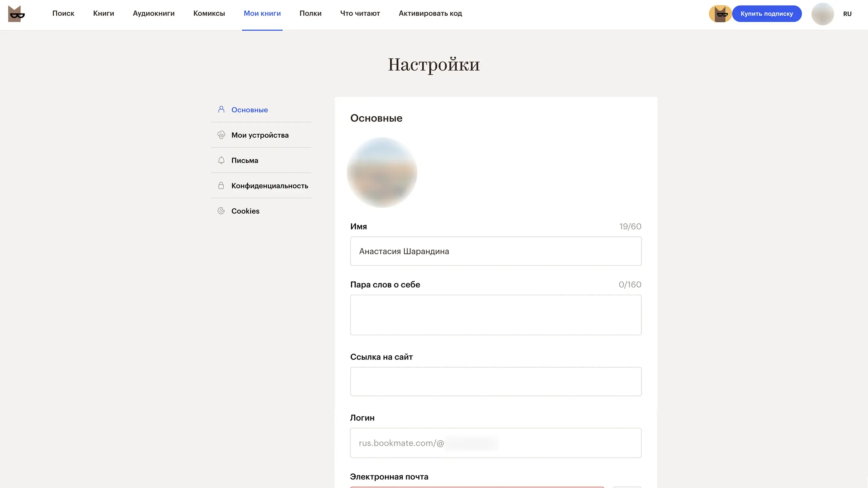Click the cookie icon beside Cookies

(x=221, y=211)
